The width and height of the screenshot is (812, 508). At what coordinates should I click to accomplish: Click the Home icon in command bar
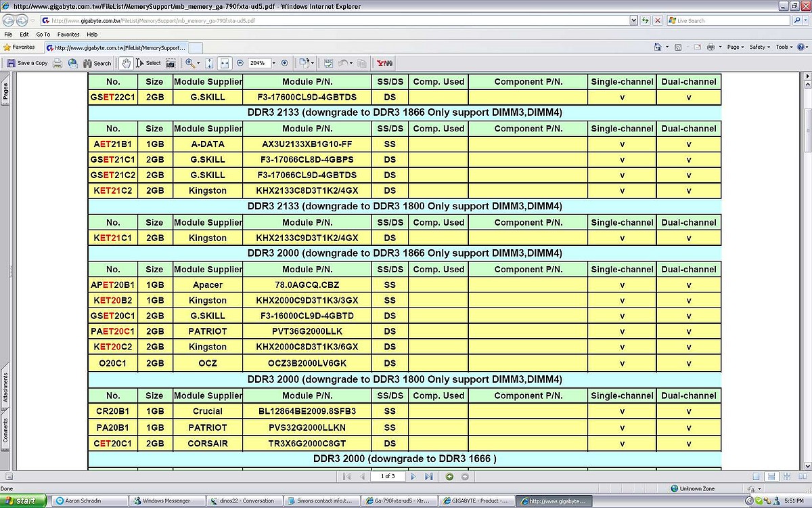658,47
